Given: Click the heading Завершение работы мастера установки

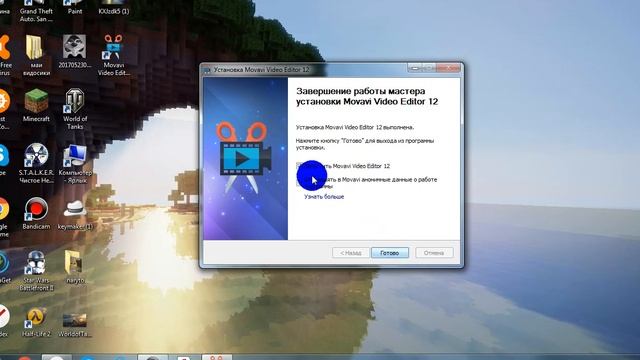Looking at the screenshot, I should 367,96.
